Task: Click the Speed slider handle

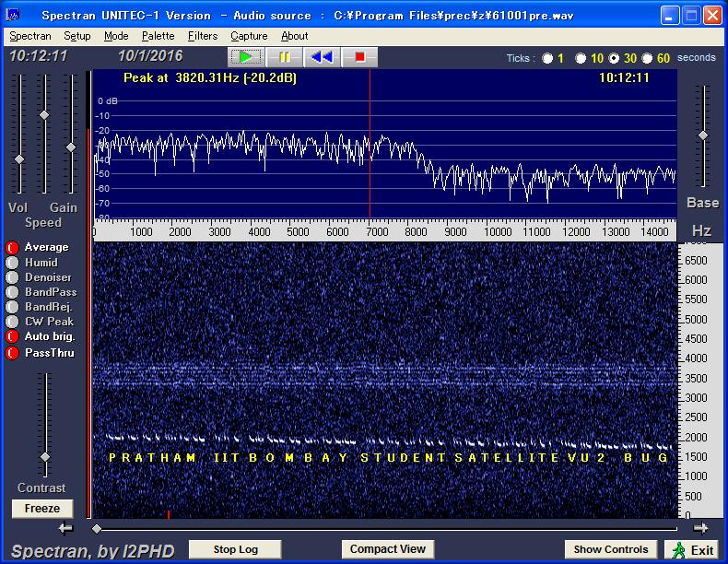Action: point(44,114)
